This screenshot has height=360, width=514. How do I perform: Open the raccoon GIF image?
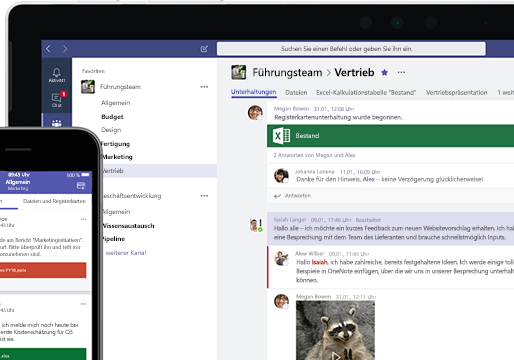click(x=335, y=330)
